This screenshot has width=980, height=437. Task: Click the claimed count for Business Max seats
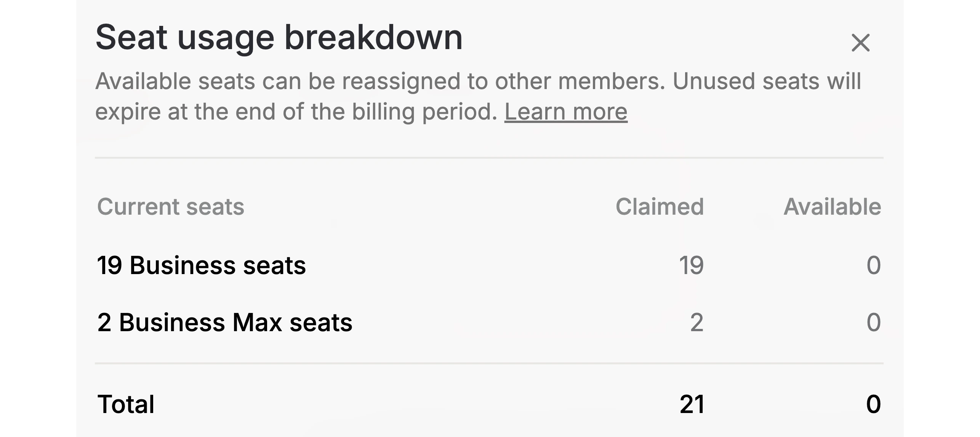tap(697, 322)
